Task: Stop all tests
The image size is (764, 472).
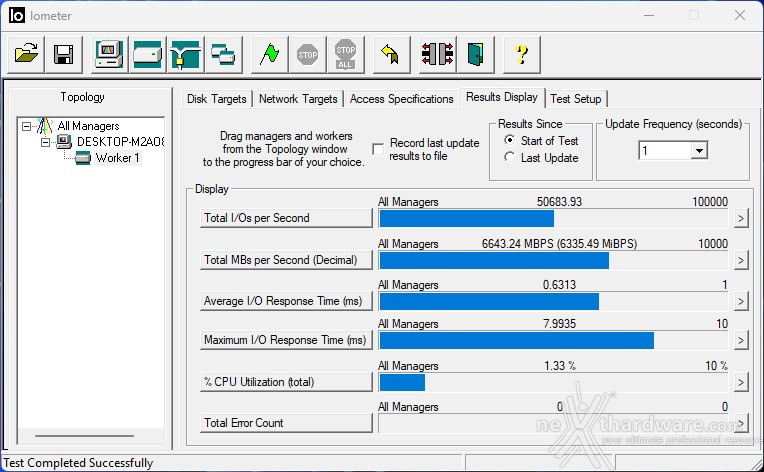Action: point(345,54)
